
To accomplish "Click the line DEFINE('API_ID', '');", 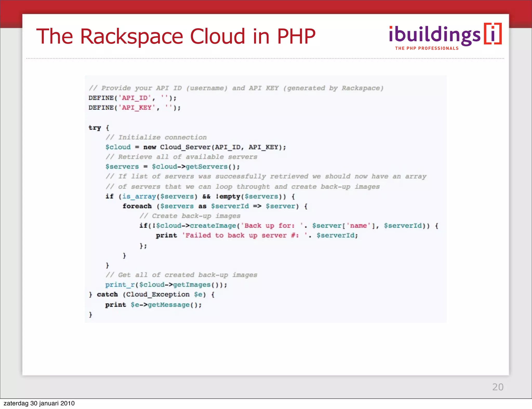I will [132, 98].
